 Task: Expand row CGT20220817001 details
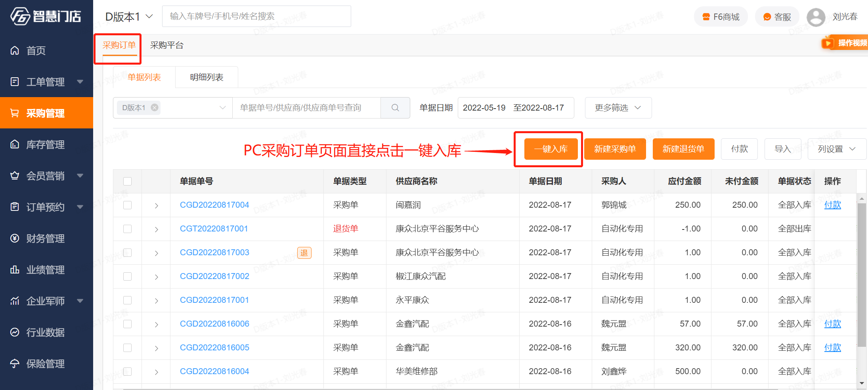(x=156, y=229)
